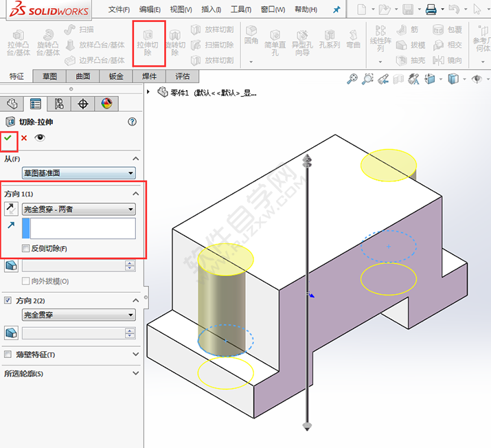Enable the Thin Feature (薄壁特征) checkbox
Screen dimensions: 491x448
tap(8, 355)
